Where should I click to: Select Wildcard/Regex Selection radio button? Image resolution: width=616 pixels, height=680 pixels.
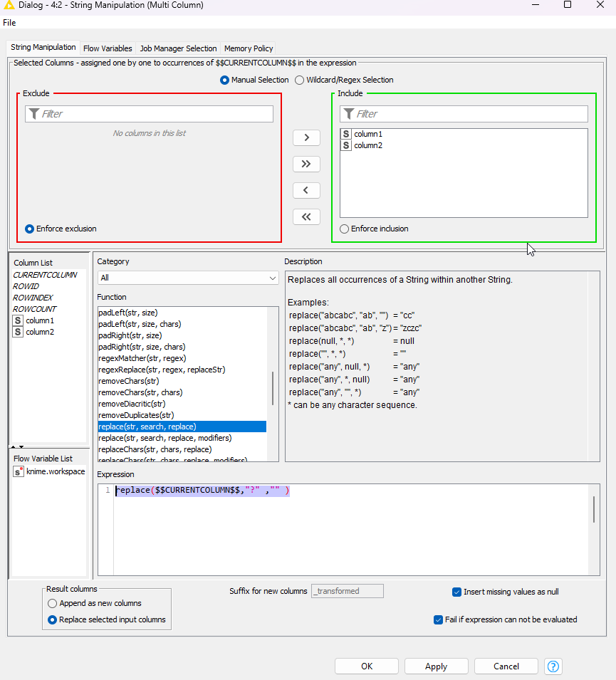click(299, 80)
